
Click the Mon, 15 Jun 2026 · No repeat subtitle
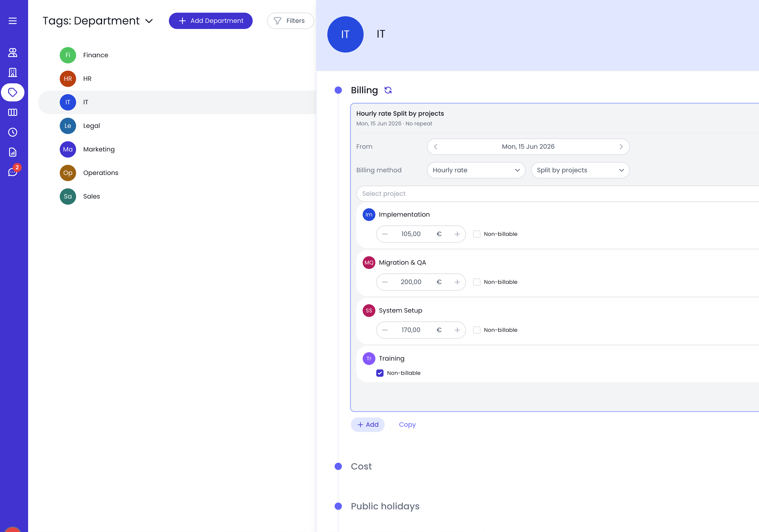(x=394, y=124)
